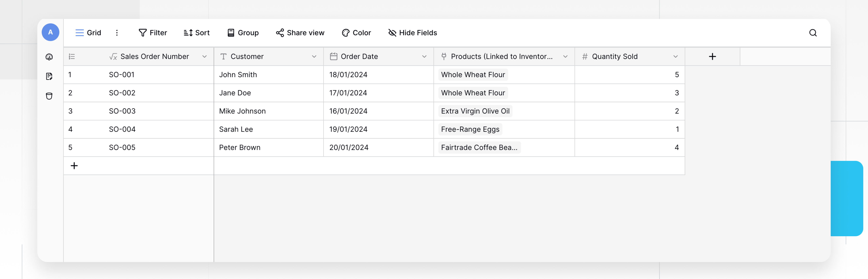868x279 pixels.
Task: Expand Order Date column dropdown chevron
Action: pyautogui.click(x=424, y=57)
